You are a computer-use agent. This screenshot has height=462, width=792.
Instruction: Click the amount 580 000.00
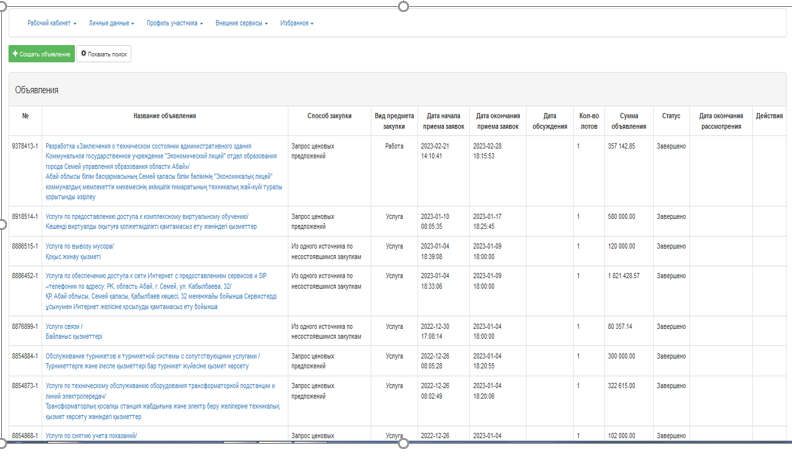click(621, 217)
